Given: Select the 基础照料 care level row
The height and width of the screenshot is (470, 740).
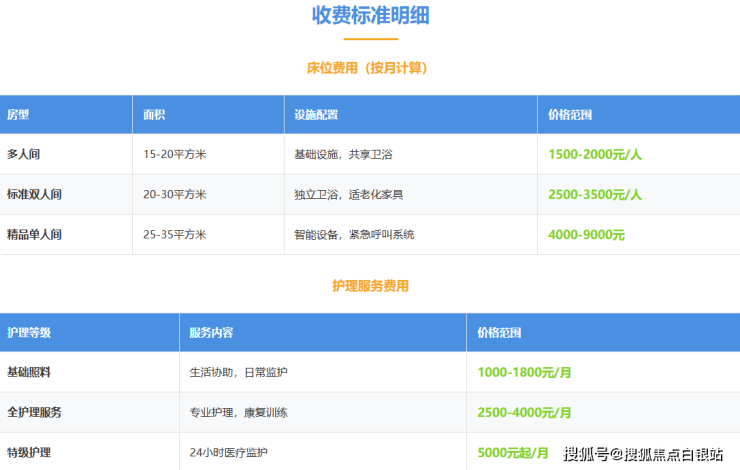Looking at the screenshot, I should pos(29,372).
